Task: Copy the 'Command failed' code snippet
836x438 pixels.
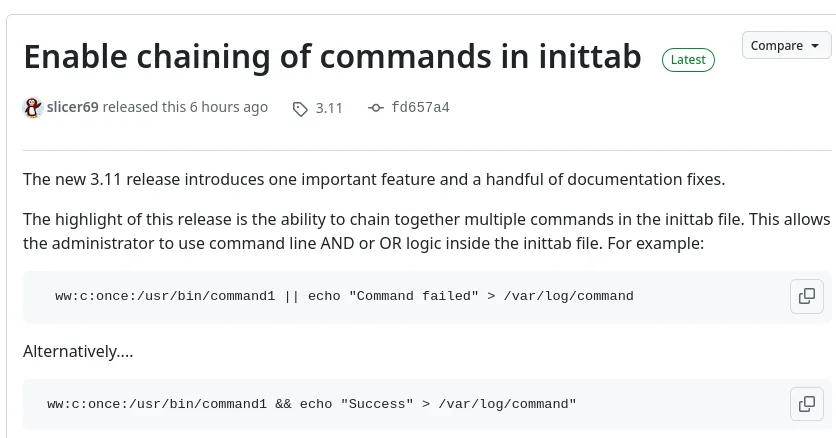Action: point(807,296)
